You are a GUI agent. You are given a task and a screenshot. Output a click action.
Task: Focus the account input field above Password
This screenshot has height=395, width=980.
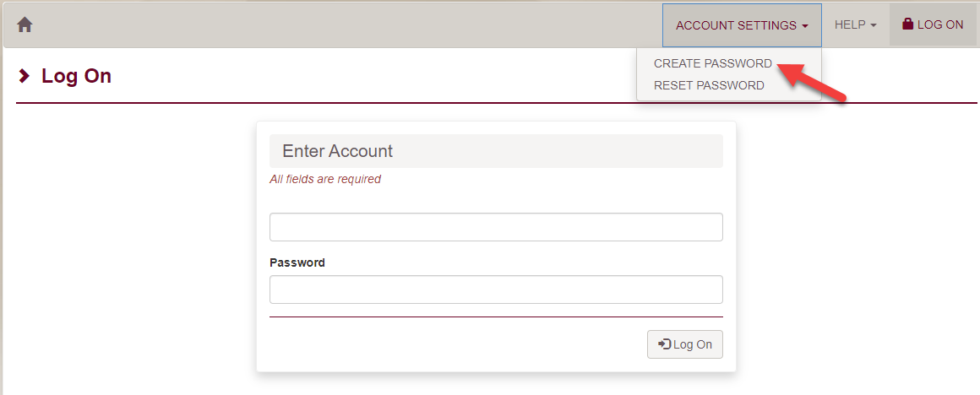click(496, 227)
